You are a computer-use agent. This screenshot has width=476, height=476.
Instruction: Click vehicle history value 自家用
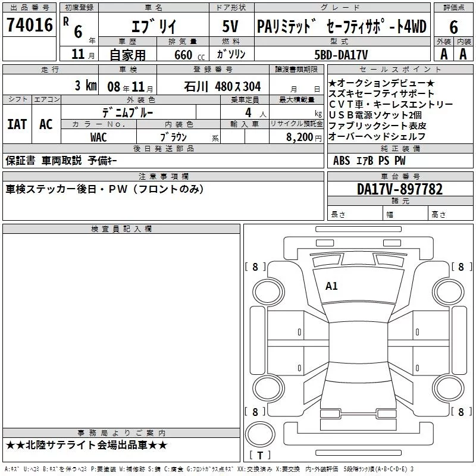(x=127, y=55)
